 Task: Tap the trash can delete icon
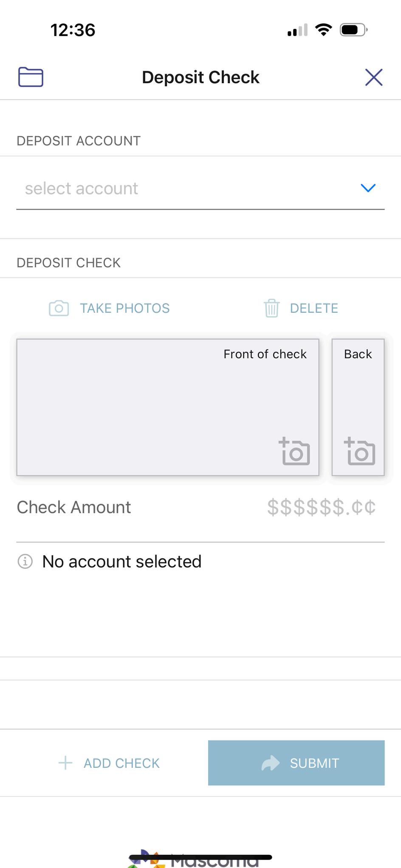(271, 308)
